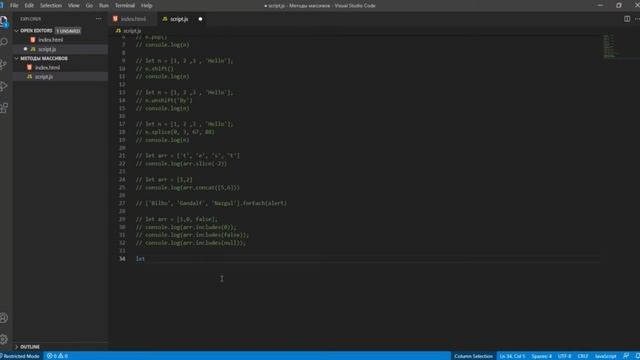This screenshot has width=640, height=360.
Task: Open the Extensions view
Action: (x=4, y=108)
